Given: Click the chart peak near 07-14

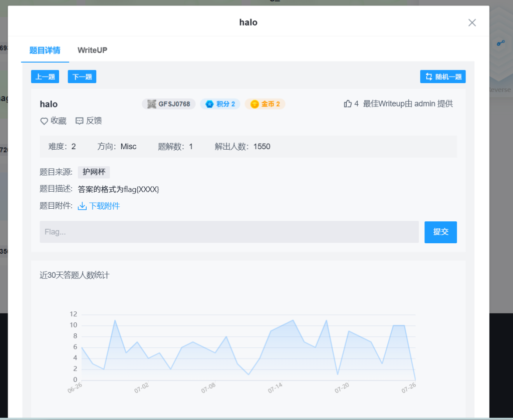Looking at the screenshot, I should (x=293, y=320).
